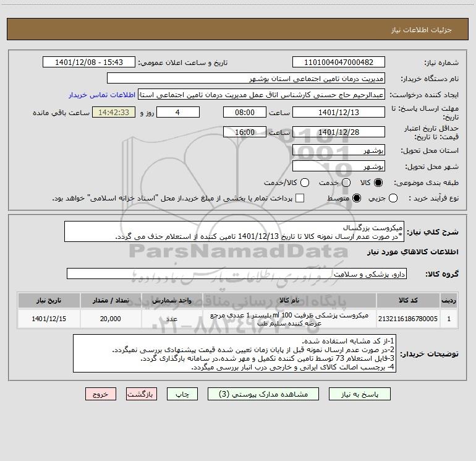Click the ردیف column header
Screen dimensions: 476x461
449,300
